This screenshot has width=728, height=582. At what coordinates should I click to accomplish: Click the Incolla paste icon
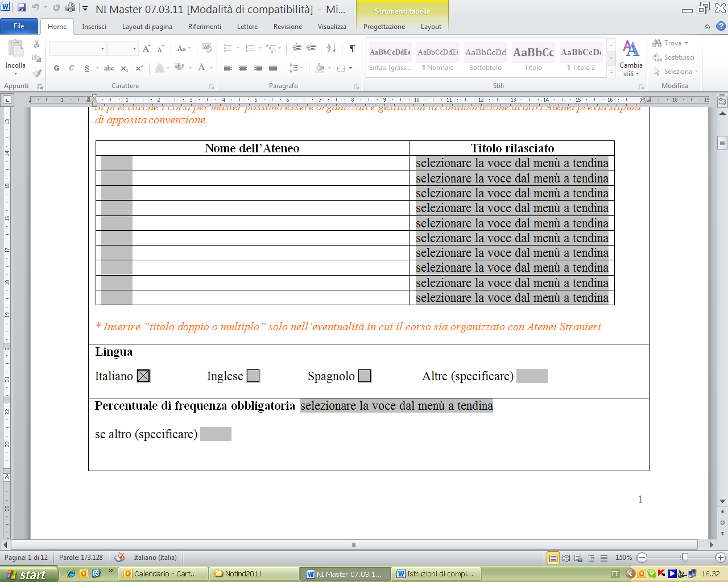coord(15,49)
